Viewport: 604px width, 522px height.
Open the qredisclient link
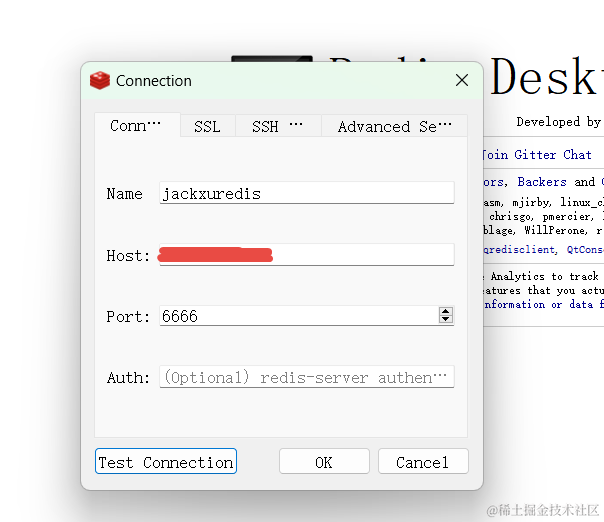pyautogui.click(x=520, y=250)
